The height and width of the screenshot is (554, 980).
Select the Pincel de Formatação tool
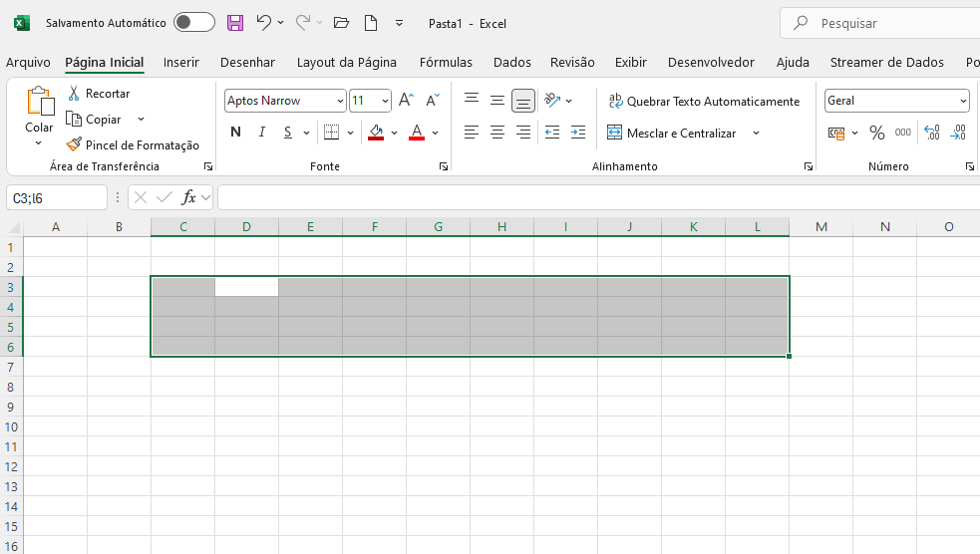(x=133, y=144)
